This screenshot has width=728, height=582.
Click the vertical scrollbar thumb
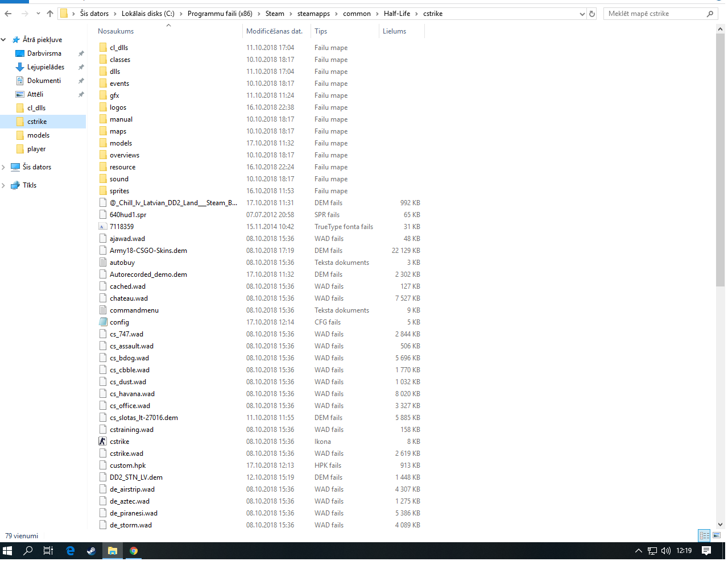pyautogui.click(x=721, y=160)
